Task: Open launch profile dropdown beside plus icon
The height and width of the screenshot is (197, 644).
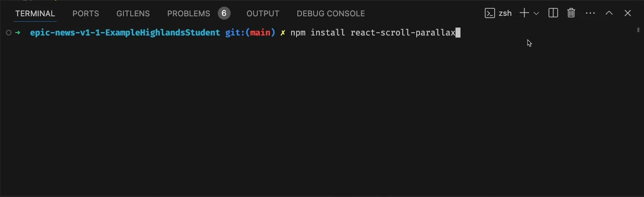Action: click(x=536, y=14)
